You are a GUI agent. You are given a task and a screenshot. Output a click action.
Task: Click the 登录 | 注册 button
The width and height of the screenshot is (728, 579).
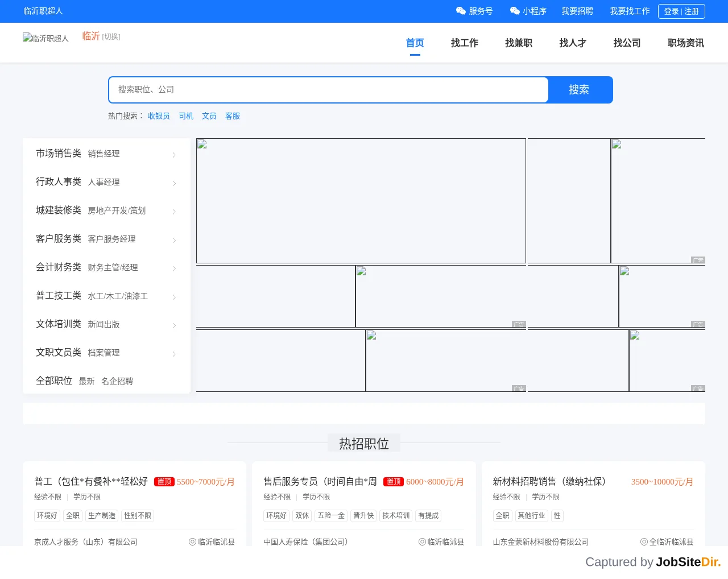pos(681,11)
